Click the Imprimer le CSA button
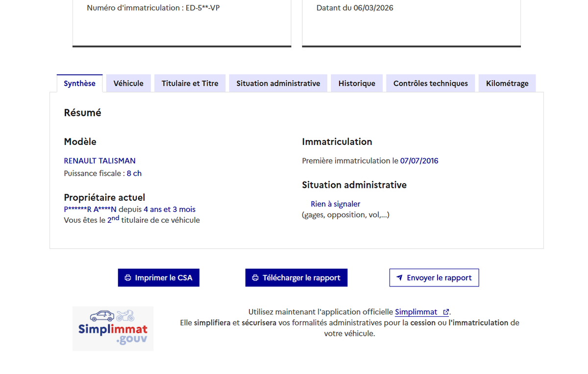This screenshot has height=374, width=588. point(159,278)
